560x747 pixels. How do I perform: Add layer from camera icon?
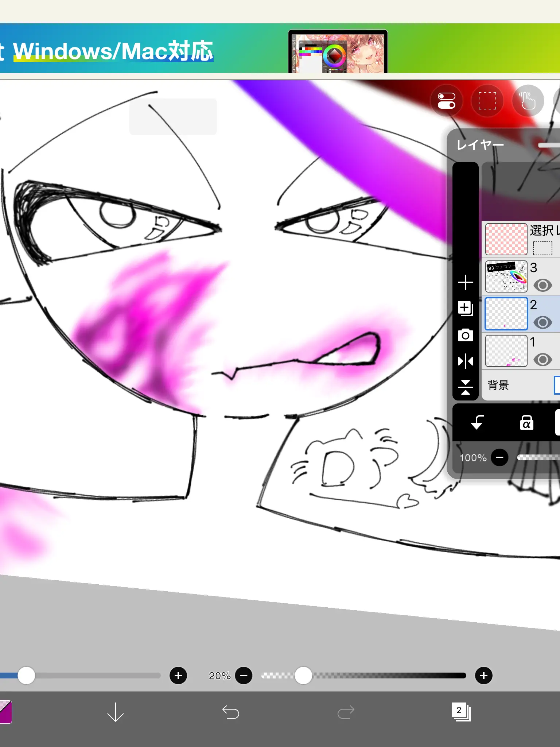pos(466,335)
